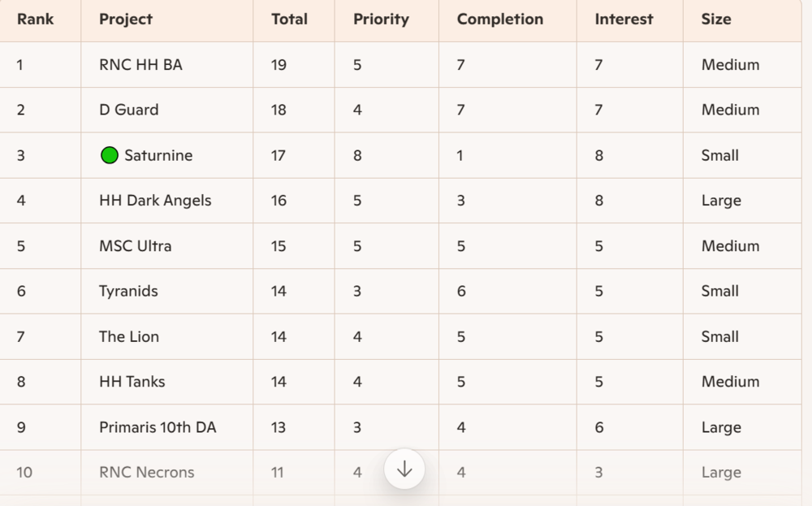The image size is (812, 506).
Task: Click The Lion project cell
Action: pos(129,336)
